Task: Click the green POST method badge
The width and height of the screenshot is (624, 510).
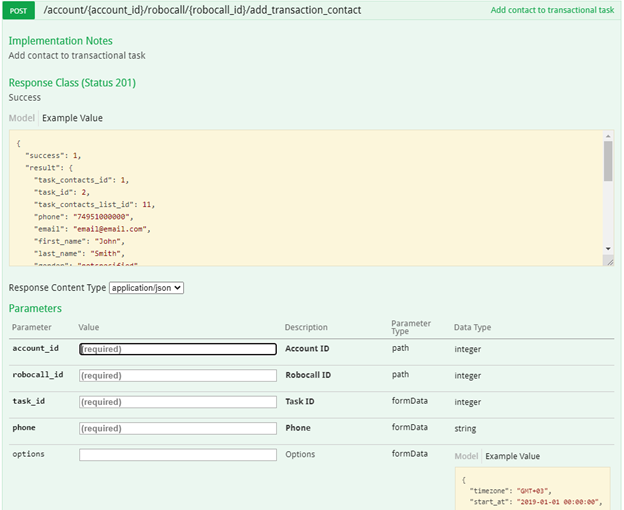Action: pos(19,11)
